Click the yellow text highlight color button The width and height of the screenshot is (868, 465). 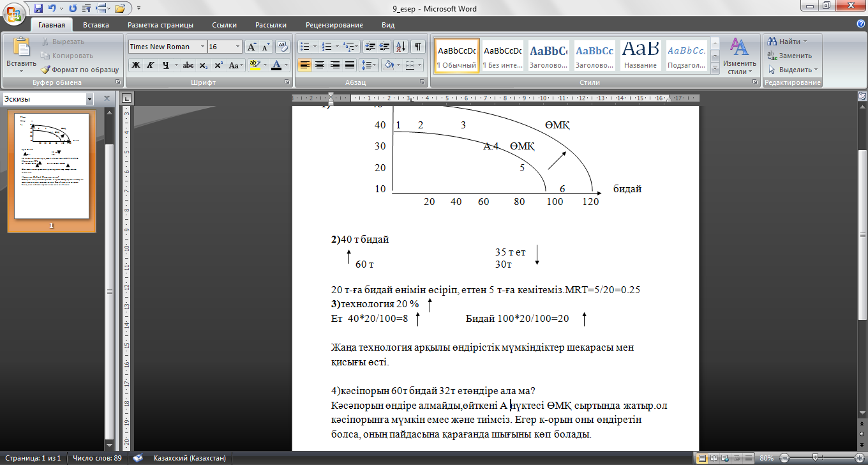[254, 65]
